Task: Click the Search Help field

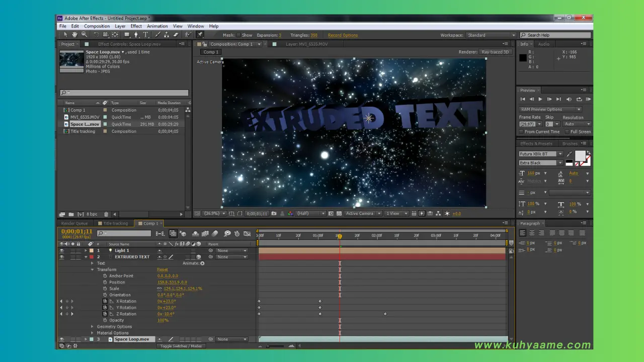Action: click(555, 35)
